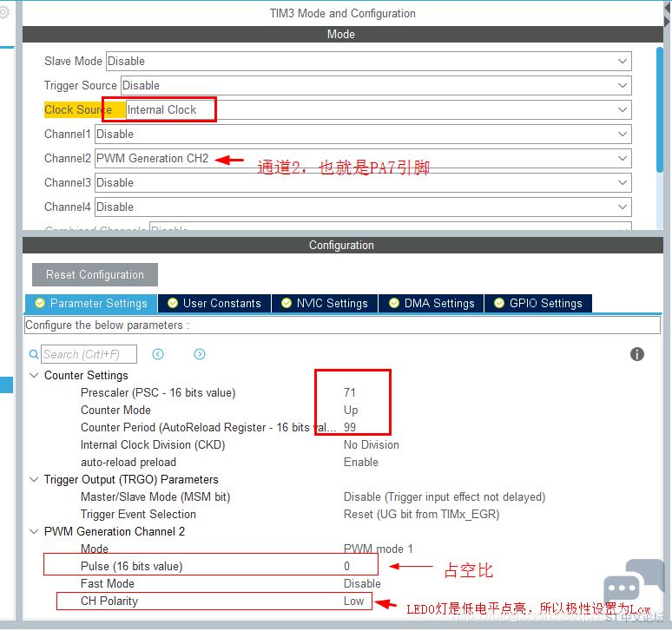
Task: Select the Counter Period value 99
Action: click(x=350, y=427)
